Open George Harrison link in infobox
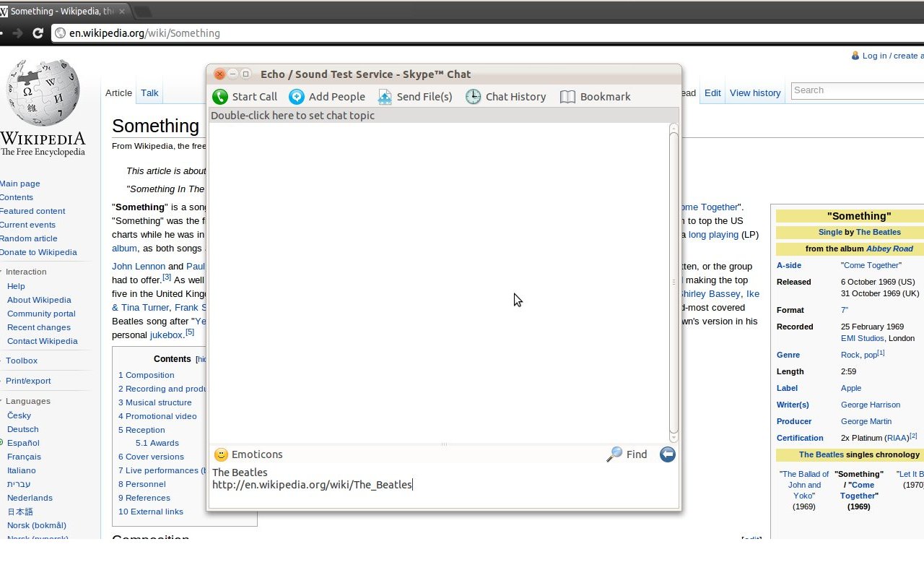 [871, 405]
